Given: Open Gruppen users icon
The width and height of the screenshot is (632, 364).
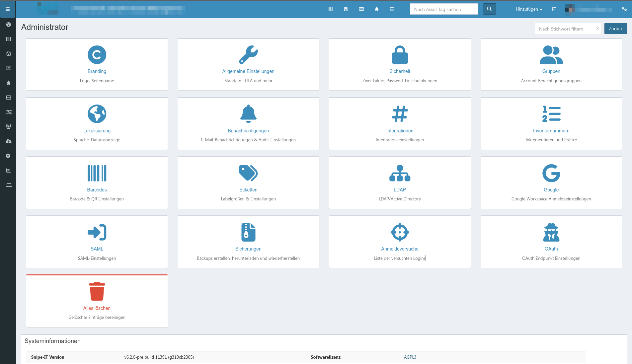Looking at the screenshot, I should coord(551,55).
